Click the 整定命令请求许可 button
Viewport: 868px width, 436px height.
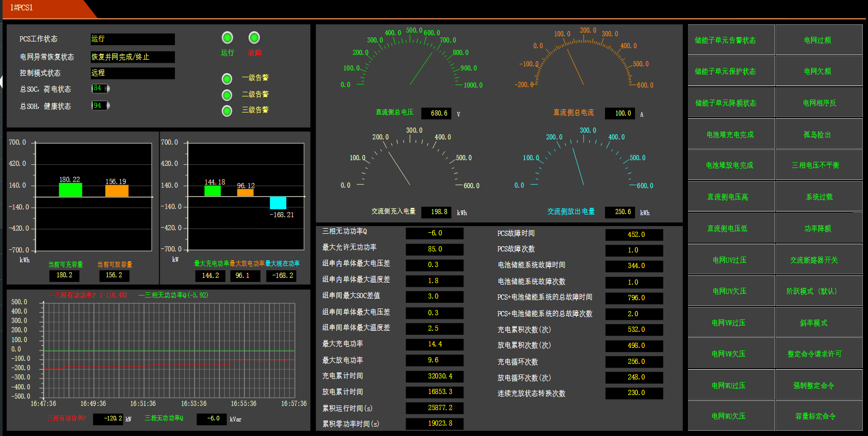coord(819,354)
